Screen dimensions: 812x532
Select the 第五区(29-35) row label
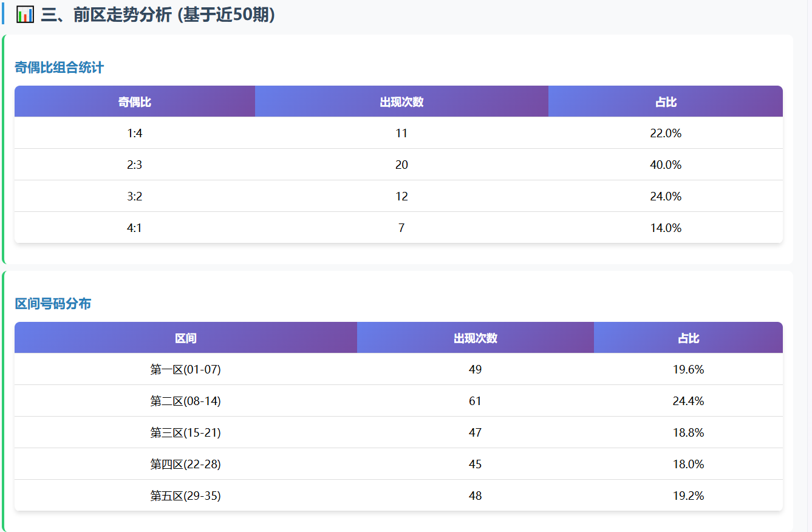click(186, 496)
